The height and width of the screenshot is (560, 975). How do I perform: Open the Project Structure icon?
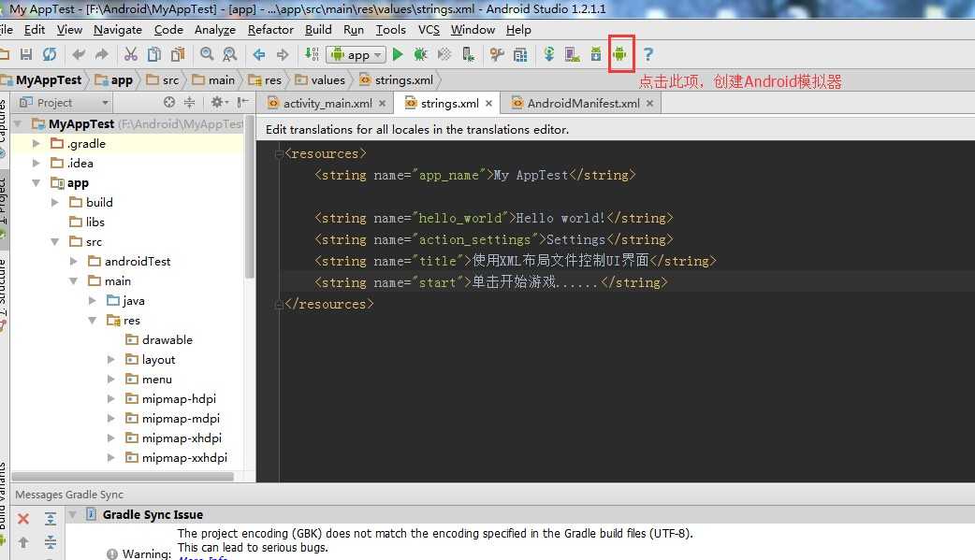pyautogui.click(x=520, y=55)
